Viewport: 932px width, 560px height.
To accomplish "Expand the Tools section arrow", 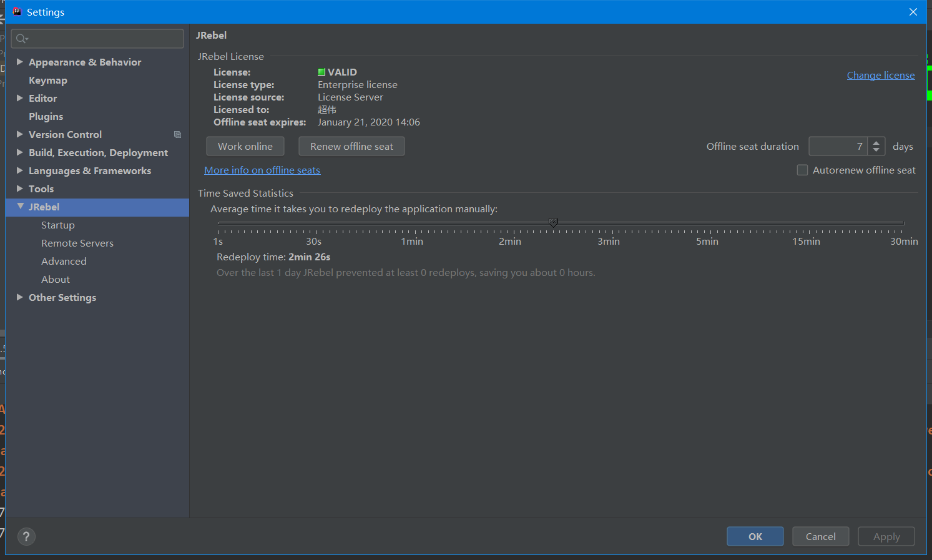I will [x=20, y=189].
